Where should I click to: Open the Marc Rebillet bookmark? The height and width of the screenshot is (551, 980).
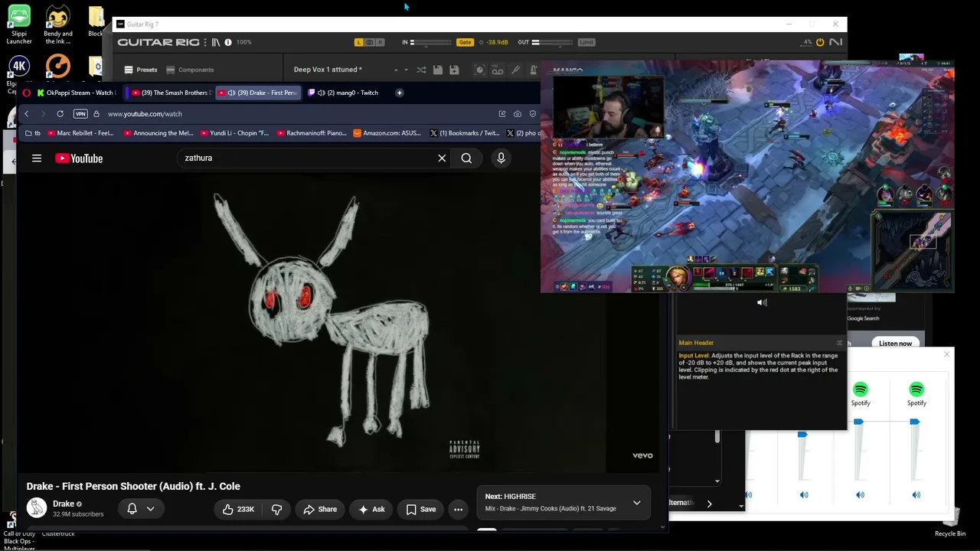(x=80, y=133)
